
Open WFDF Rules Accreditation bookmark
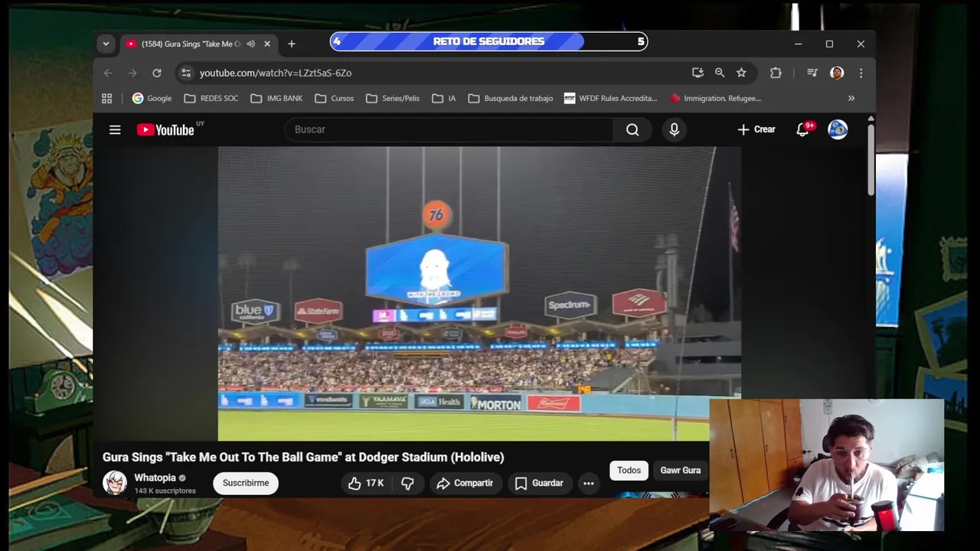pos(611,98)
